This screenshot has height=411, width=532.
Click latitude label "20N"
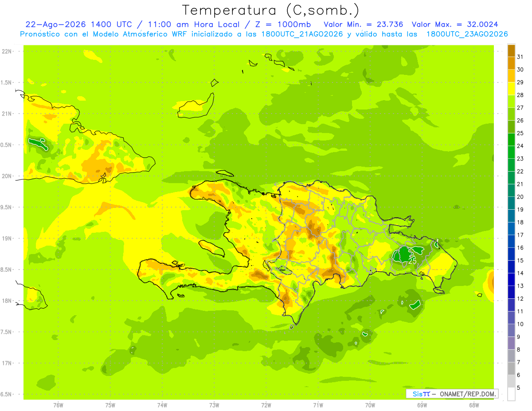[7, 176]
